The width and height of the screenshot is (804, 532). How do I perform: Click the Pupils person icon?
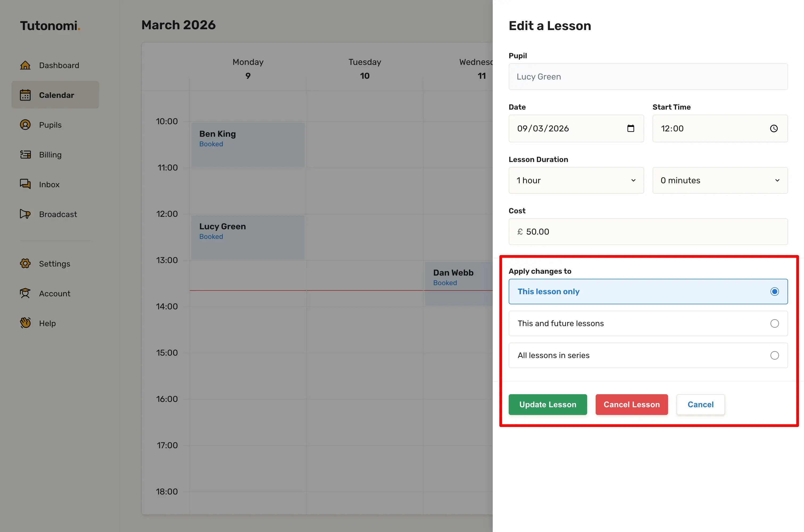tap(25, 125)
